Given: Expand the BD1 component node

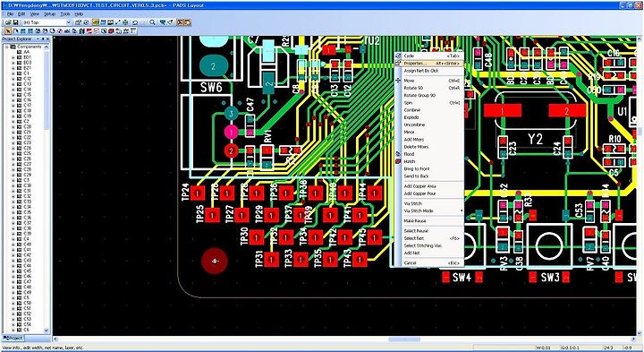Looking at the screenshot, I should [x=13, y=57].
